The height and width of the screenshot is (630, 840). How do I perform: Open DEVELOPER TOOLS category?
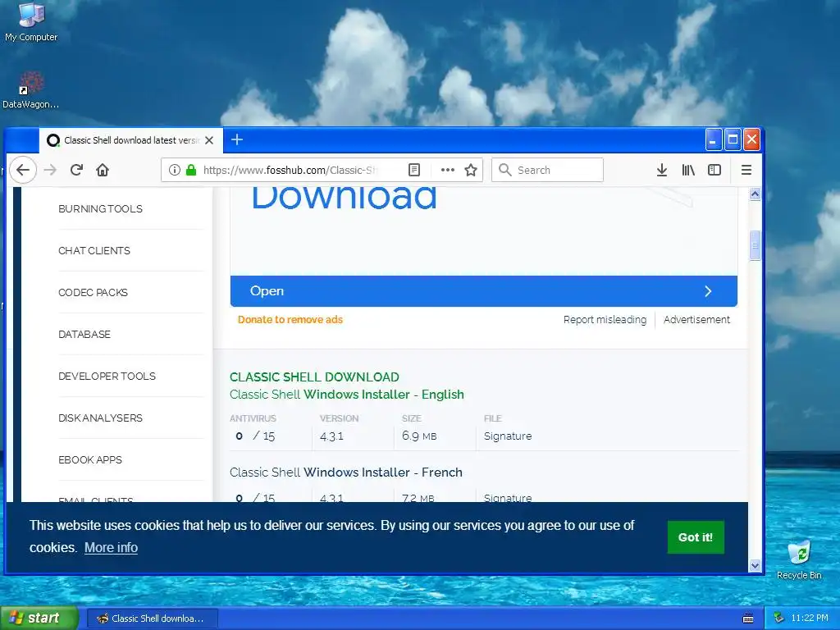point(107,376)
